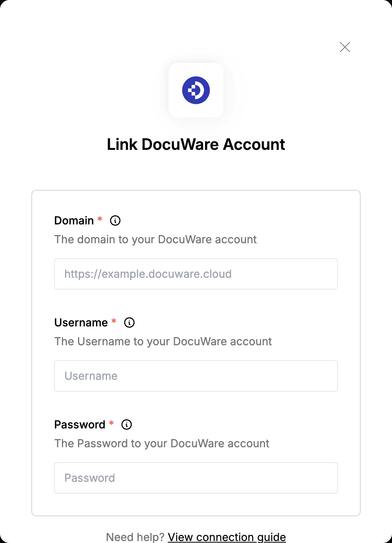Image resolution: width=392 pixels, height=543 pixels.
Task: Click 'The Password to your DocuWare account' text
Action: coord(162,443)
